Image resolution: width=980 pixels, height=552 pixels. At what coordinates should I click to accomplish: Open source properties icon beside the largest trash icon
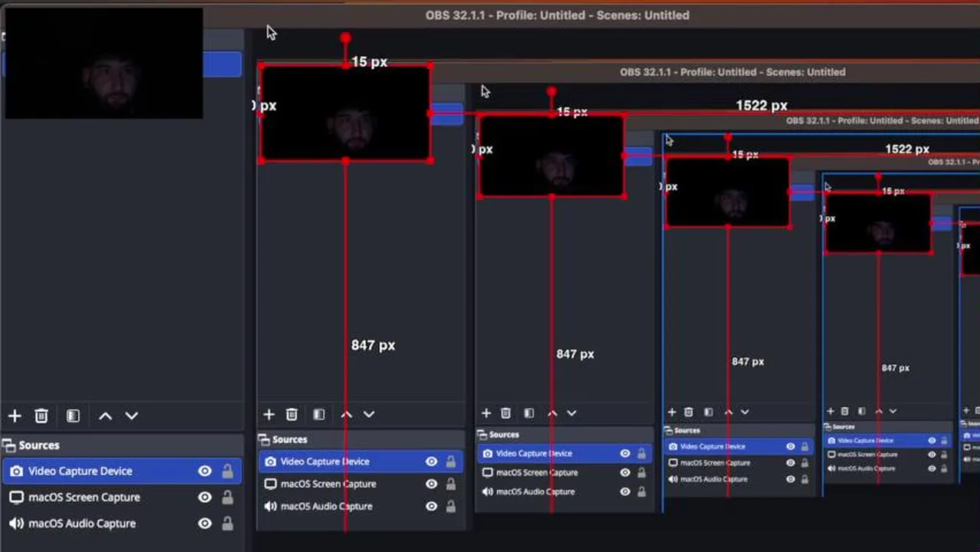click(x=73, y=416)
